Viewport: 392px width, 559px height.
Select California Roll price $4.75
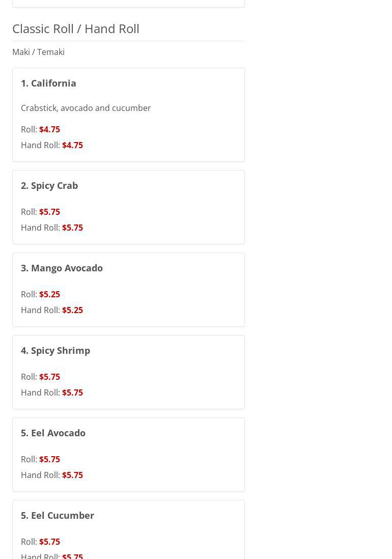(49, 129)
